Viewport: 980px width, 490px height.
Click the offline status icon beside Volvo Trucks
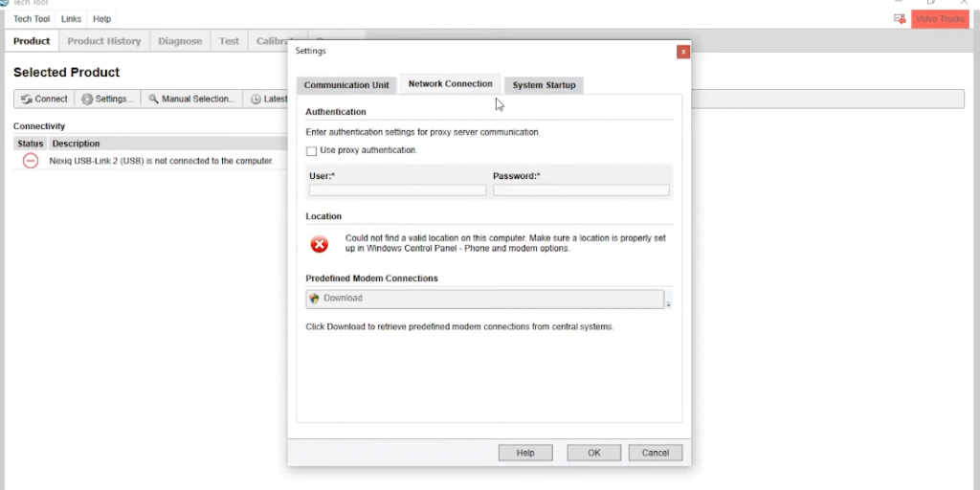click(x=899, y=19)
